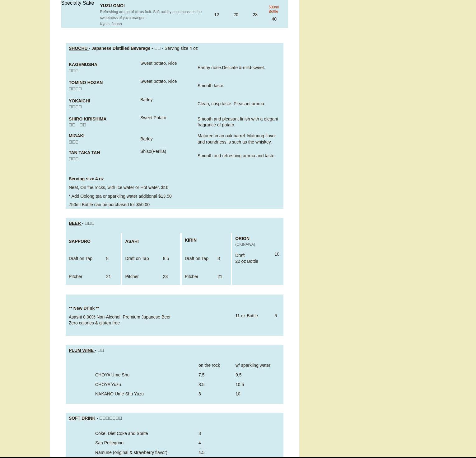Click 'Clean, crisp taste. Pleasant aroma.' description

click(231, 104)
